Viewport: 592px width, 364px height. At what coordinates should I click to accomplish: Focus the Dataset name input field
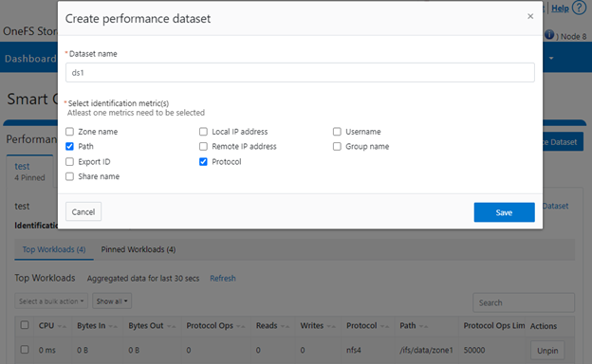[300, 72]
